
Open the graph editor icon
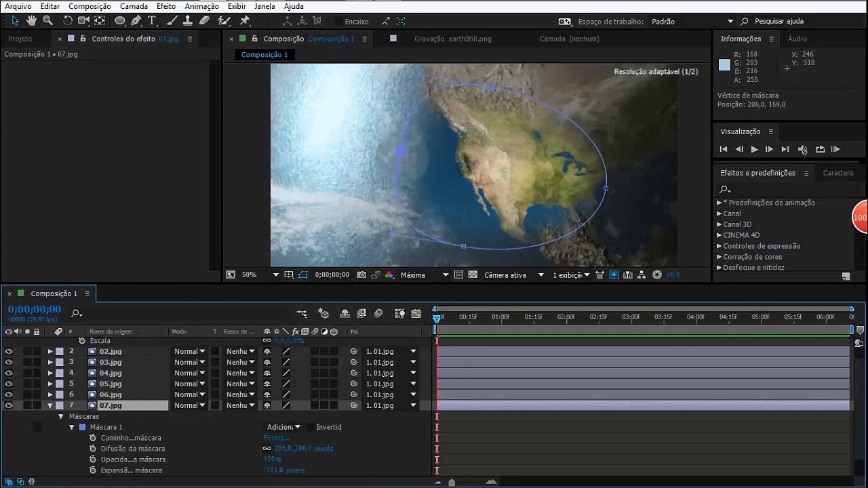click(x=416, y=313)
